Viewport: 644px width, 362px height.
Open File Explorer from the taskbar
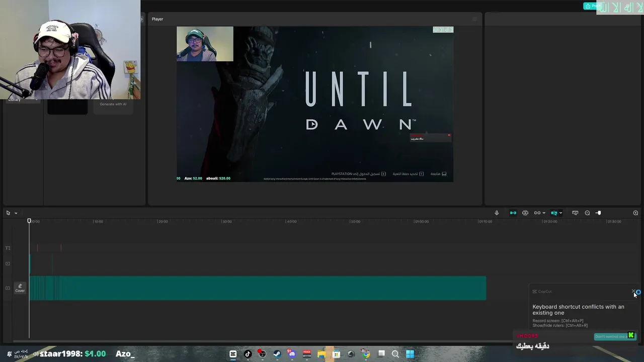321,354
